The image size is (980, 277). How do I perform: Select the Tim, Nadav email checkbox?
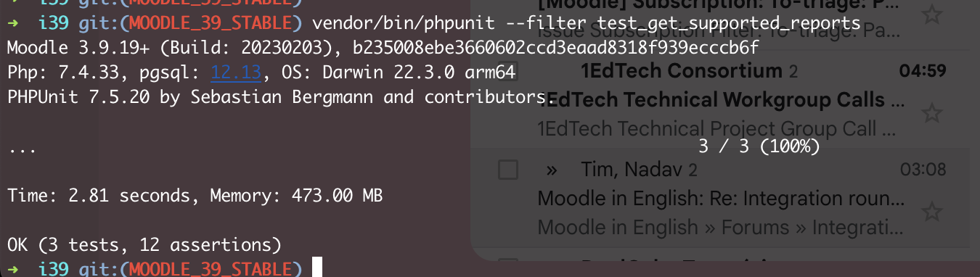(508, 170)
